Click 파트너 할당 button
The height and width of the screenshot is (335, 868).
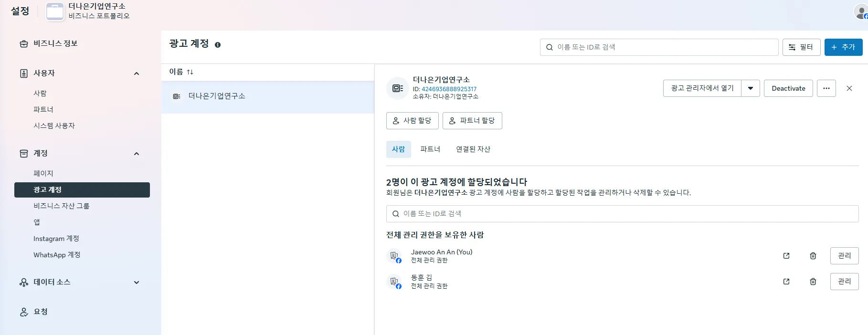tap(473, 121)
